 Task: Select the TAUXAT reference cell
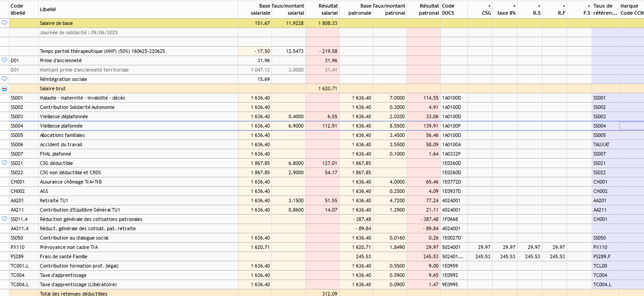coord(605,144)
